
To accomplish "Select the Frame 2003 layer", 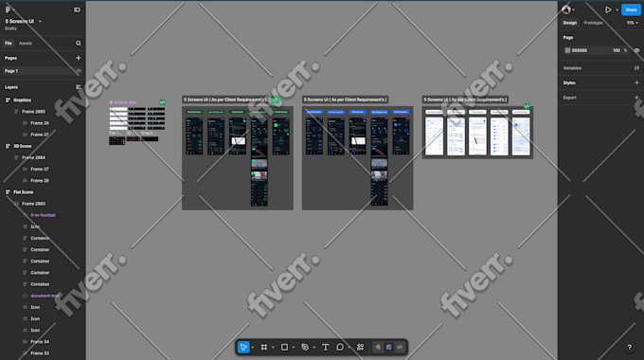I will (34, 204).
